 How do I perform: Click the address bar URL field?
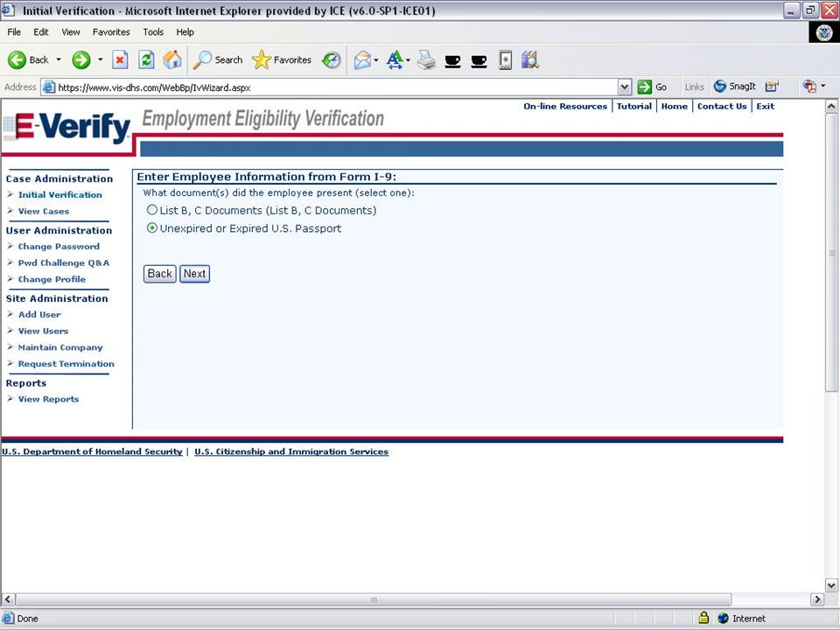coord(336,87)
